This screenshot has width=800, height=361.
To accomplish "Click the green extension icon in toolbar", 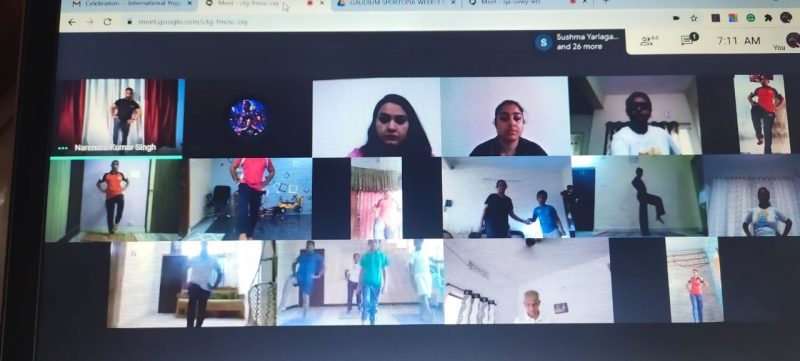I will click(751, 18).
